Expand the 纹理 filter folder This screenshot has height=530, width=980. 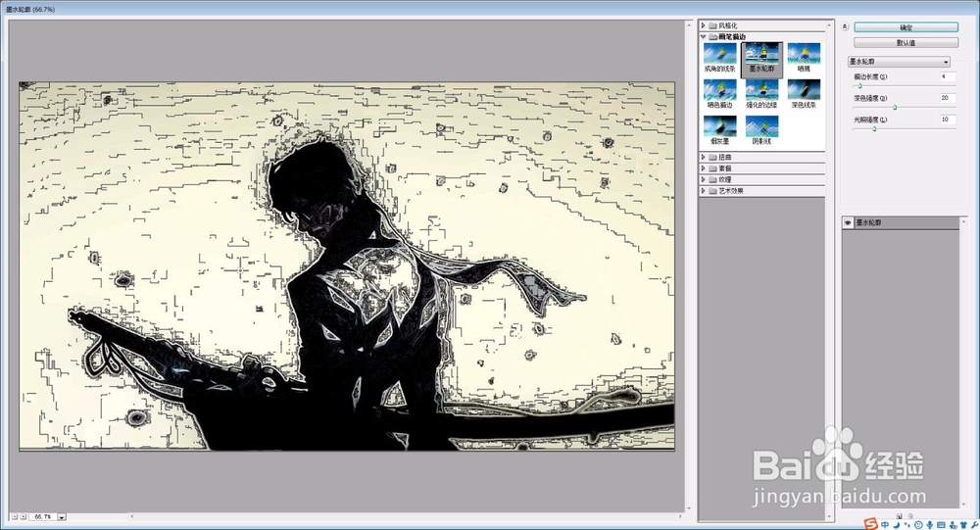(703, 179)
